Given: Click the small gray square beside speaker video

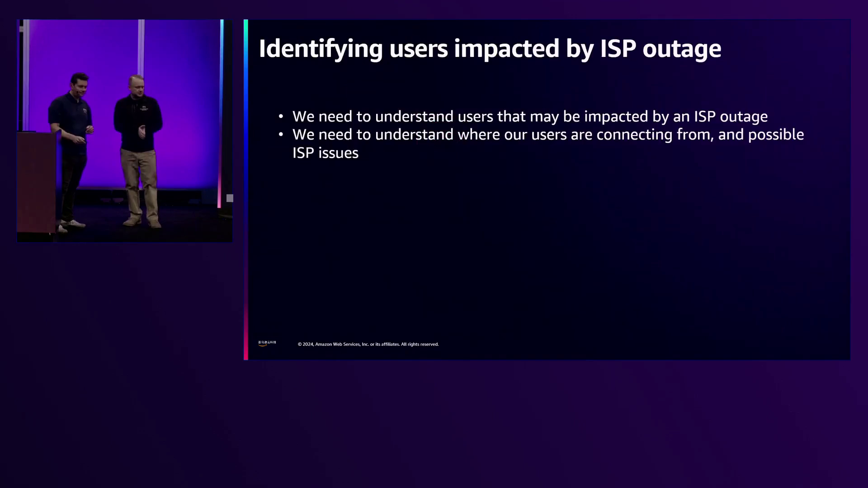Looking at the screenshot, I should [230, 198].
